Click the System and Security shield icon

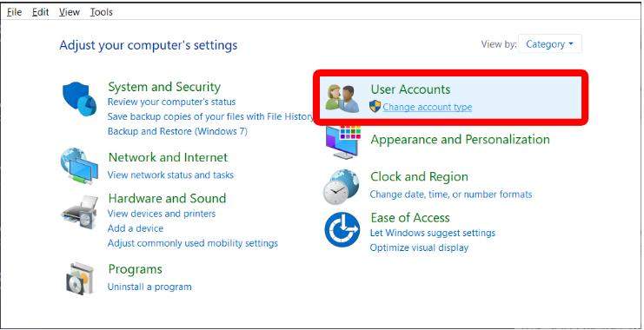(x=79, y=98)
